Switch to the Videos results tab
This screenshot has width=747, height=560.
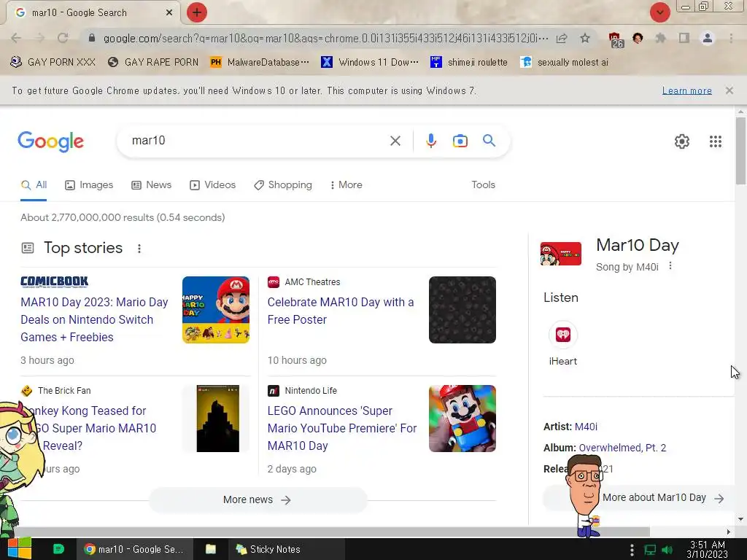coord(212,184)
